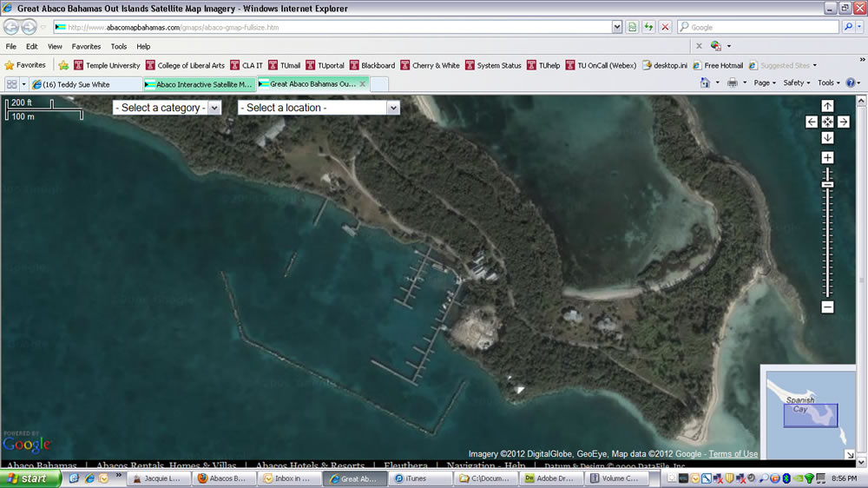Expand the Page menu dropdown

[764, 83]
